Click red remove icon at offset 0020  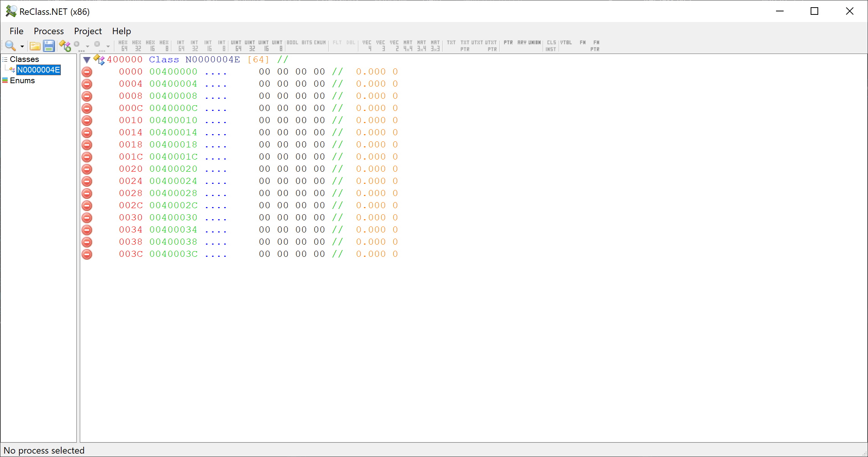coord(87,169)
